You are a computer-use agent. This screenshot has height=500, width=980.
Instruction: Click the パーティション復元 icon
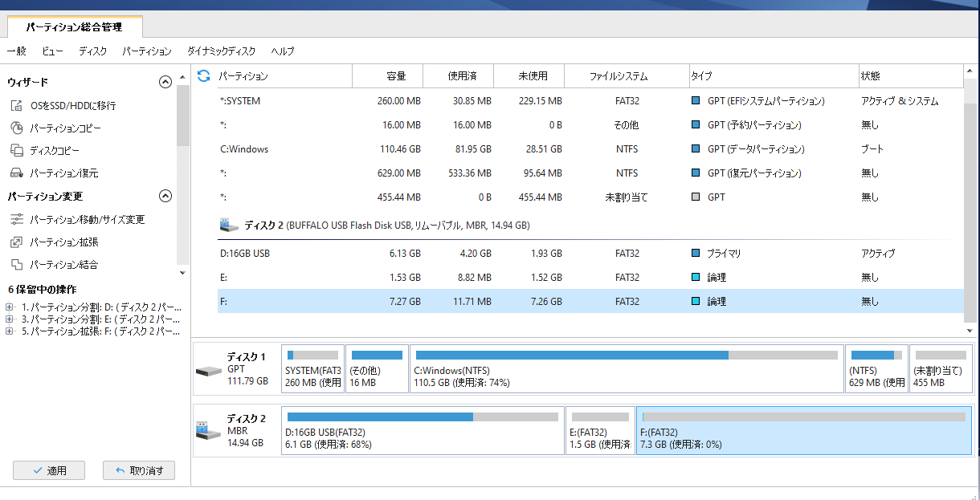[16, 173]
